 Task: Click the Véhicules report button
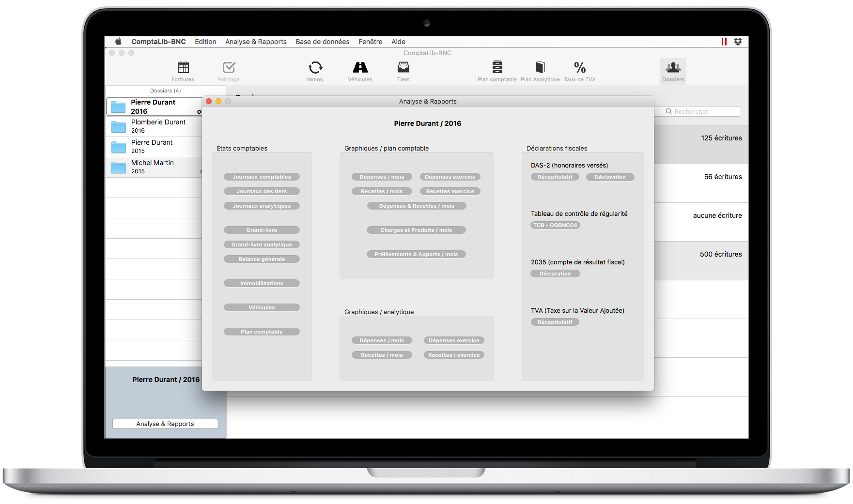point(262,307)
